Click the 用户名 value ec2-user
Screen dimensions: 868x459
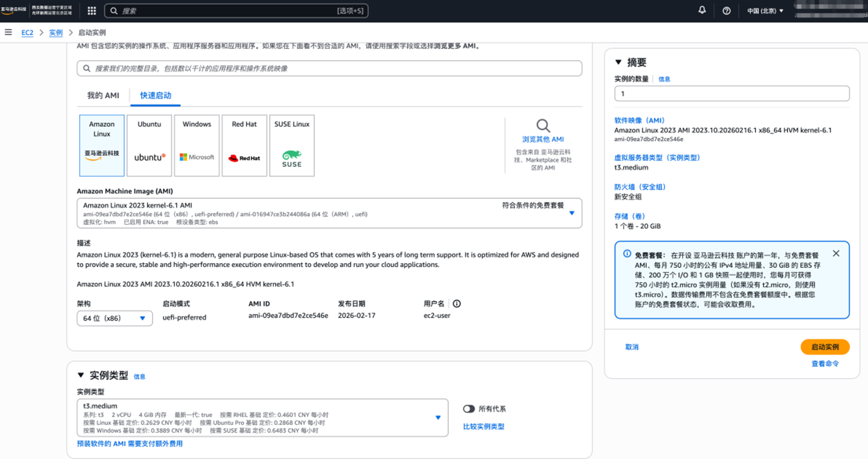click(437, 315)
